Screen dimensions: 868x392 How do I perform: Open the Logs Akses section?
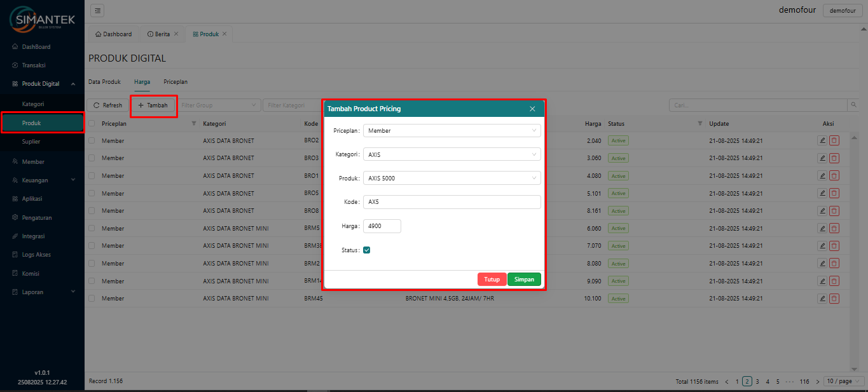[x=39, y=254]
